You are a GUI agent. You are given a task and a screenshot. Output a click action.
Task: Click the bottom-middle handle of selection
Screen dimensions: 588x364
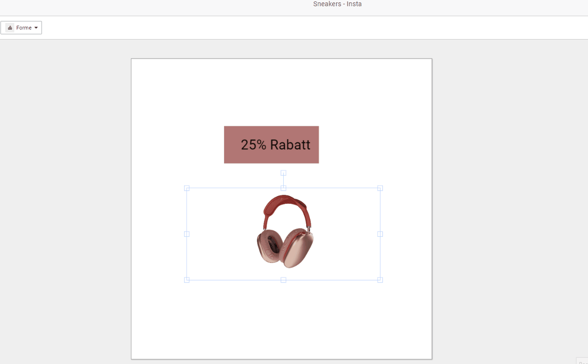pos(283,280)
